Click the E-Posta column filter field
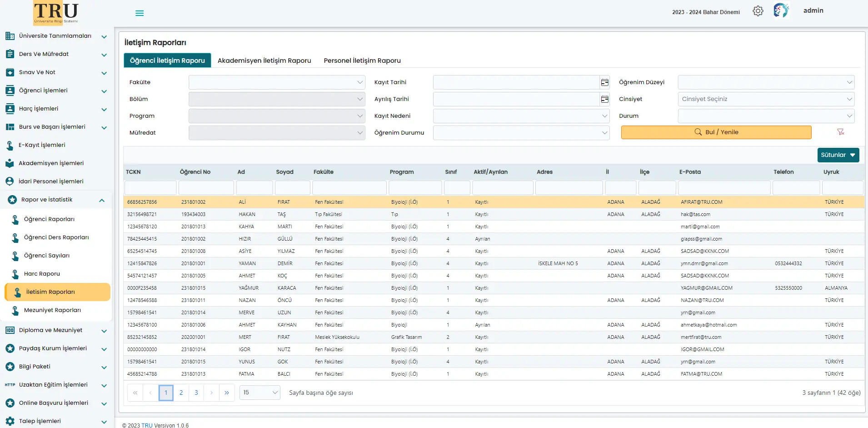The height and width of the screenshot is (428, 868). [x=724, y=188]
